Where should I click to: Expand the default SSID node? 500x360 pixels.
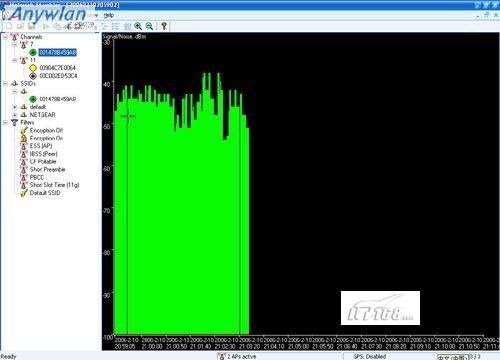tap(15, 107)
